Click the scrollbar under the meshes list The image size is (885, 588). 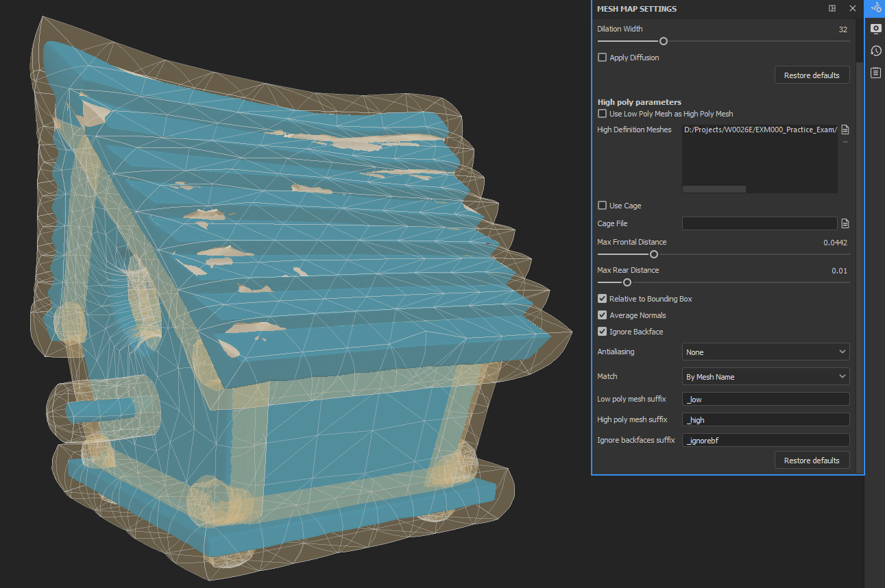(714, 188)
